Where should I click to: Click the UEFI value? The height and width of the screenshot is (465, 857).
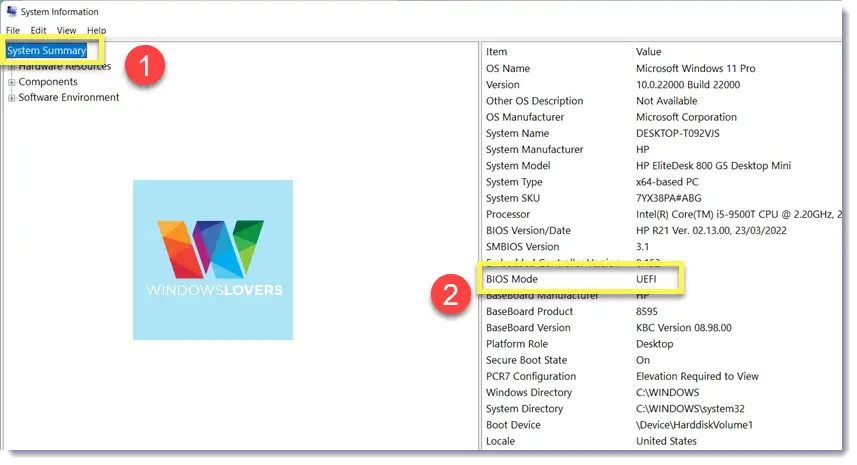click(x=646, y=279)
